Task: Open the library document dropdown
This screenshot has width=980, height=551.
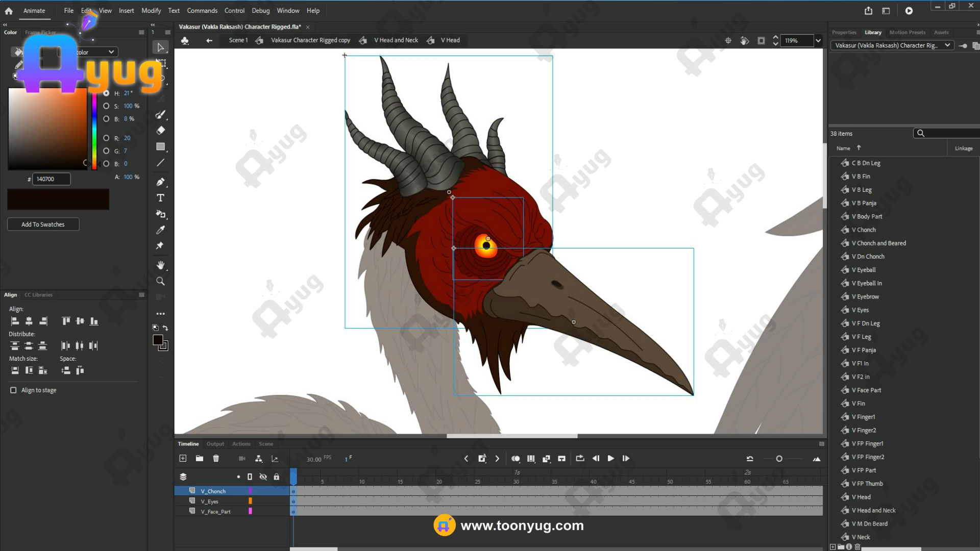Action: [x=947, y=45]
